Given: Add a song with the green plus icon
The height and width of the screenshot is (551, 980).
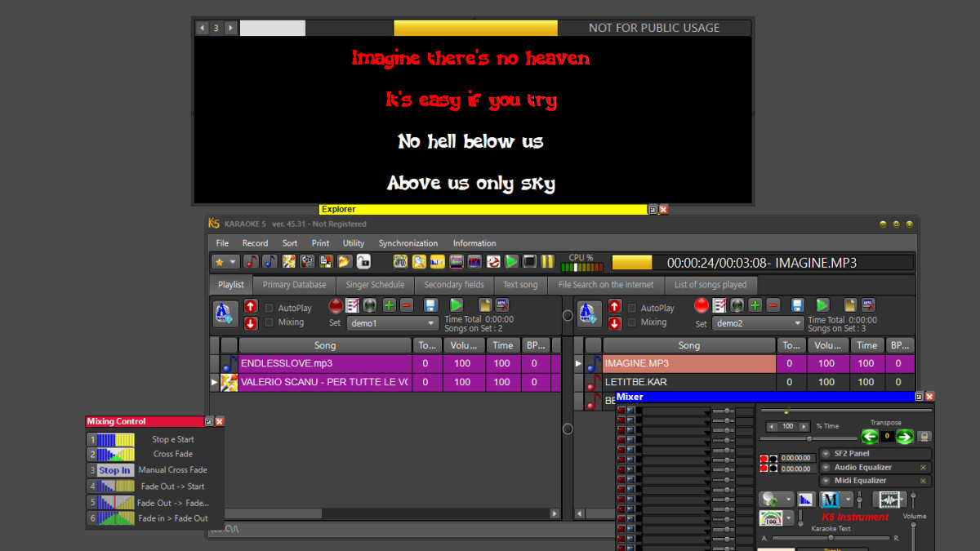Looking at the screenshot, I should pyautogui.click(x=389, y=304).
